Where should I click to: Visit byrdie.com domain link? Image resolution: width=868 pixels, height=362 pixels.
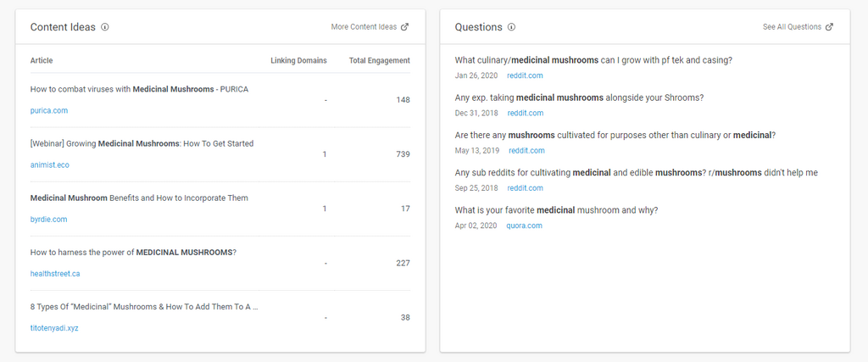tap(48, 220)
